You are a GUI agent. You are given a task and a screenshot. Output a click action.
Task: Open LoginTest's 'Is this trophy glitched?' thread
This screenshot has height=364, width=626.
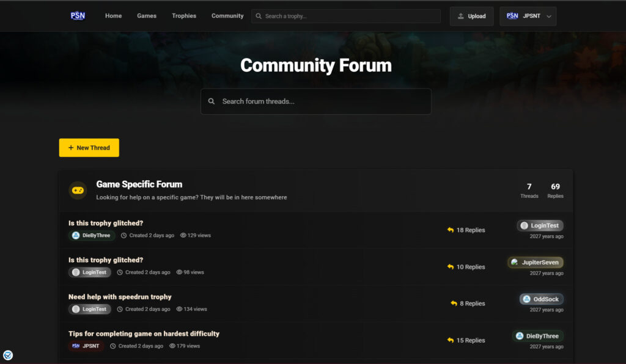pyautogui.click(x=105, y=260)
